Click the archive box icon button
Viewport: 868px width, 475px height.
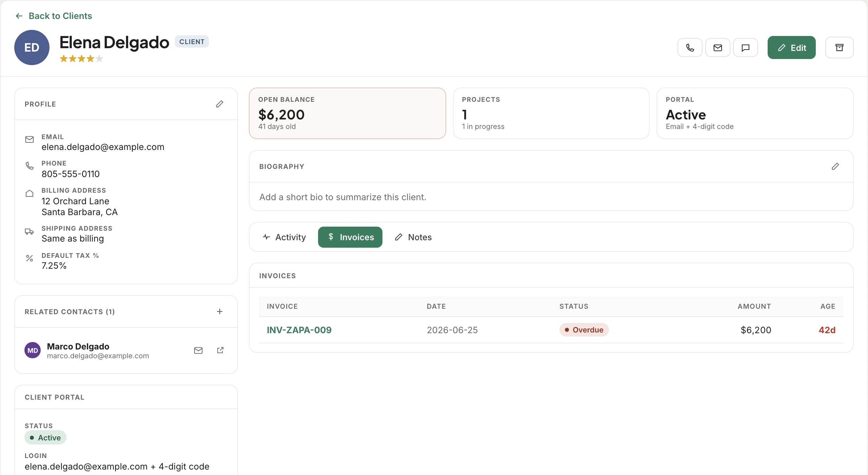click(839, 47)
